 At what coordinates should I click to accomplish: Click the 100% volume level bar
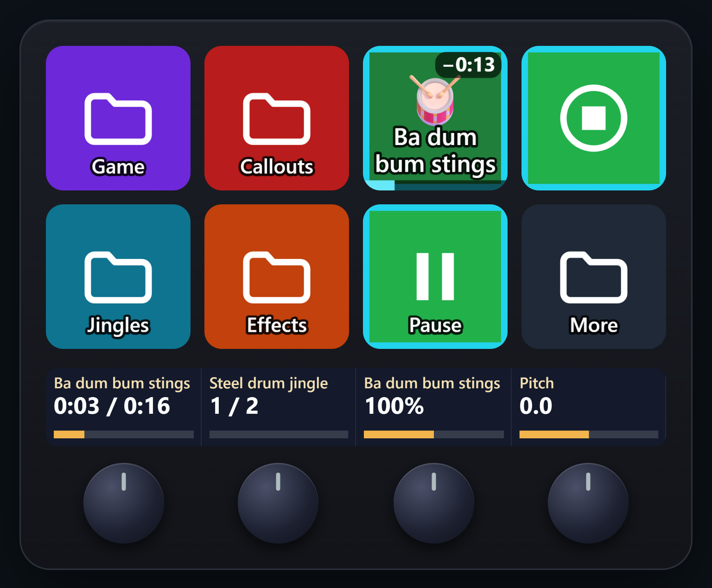[x=434, y=435]
